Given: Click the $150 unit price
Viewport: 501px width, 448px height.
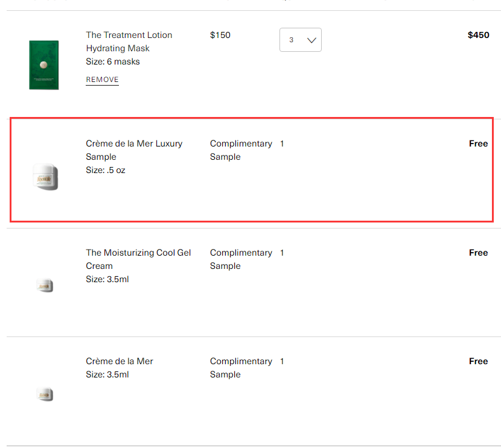Looking at the screenshot, I should coord(220,35).
